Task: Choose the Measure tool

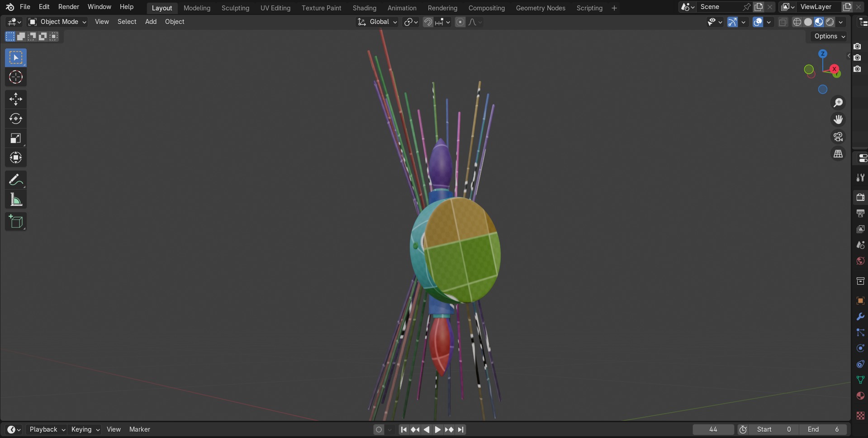Action: click(x=16, y=200)
